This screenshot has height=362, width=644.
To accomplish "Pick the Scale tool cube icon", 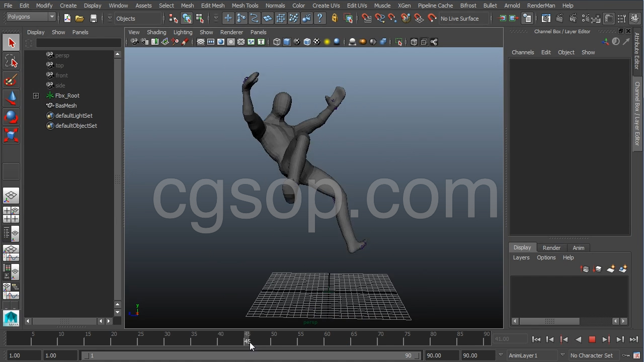I will [x=11, y=136].
